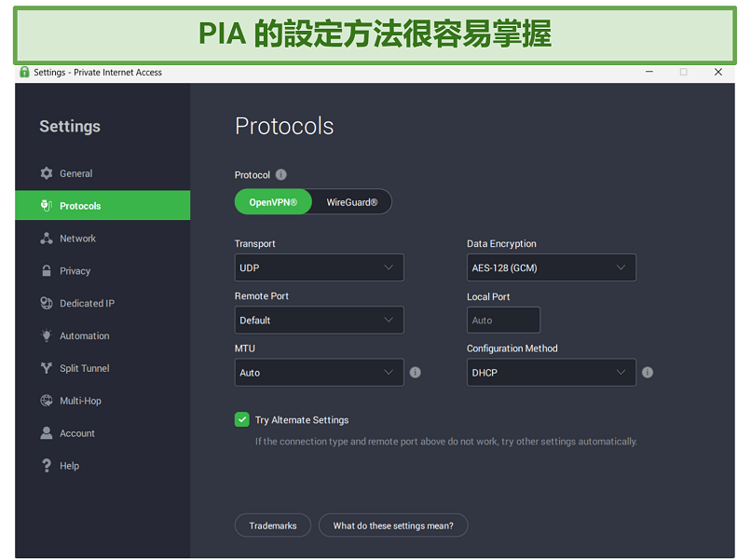Image resolution: width=751 pixels, height=560 pixels.
Task: Click info icon beside Configuration Method
Action: 648,373
